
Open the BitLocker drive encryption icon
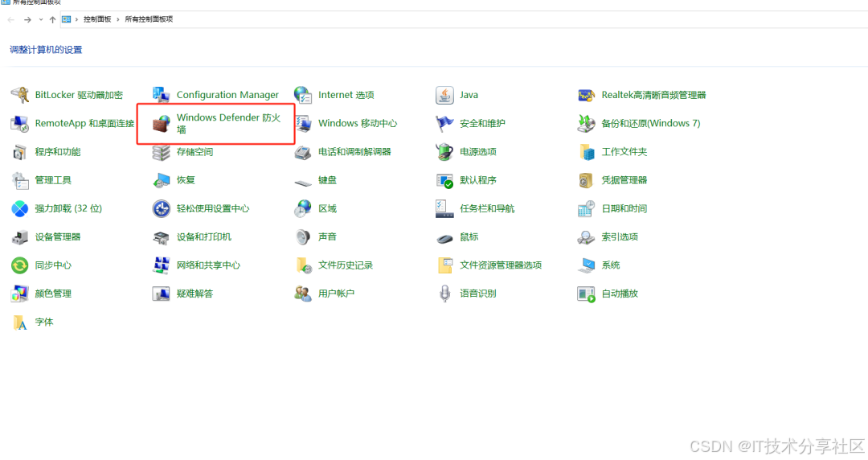coord(20,95)
